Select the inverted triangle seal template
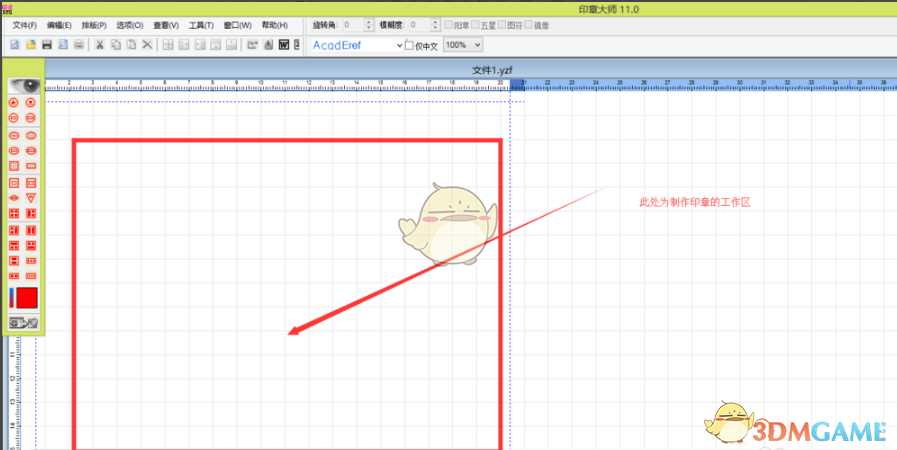This screenshot has width=897, height=450. [x=31, y=198]
